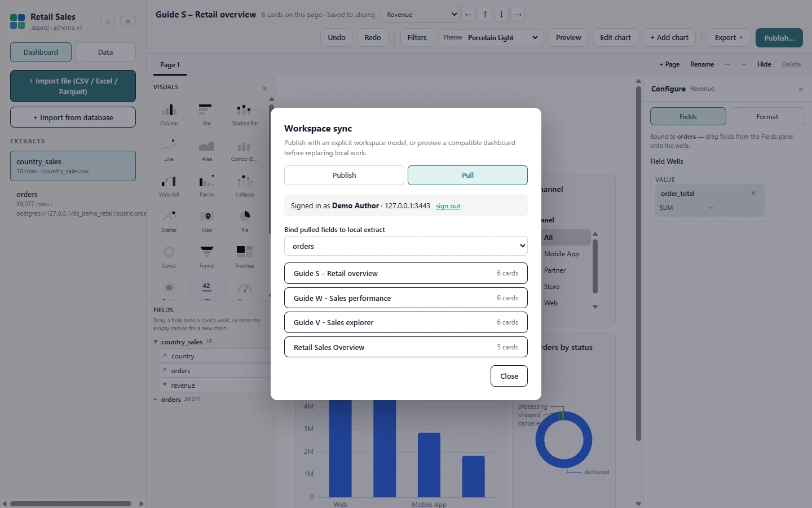Pick the Pie chart visual
812x508 pixels.
pos(245,221)
